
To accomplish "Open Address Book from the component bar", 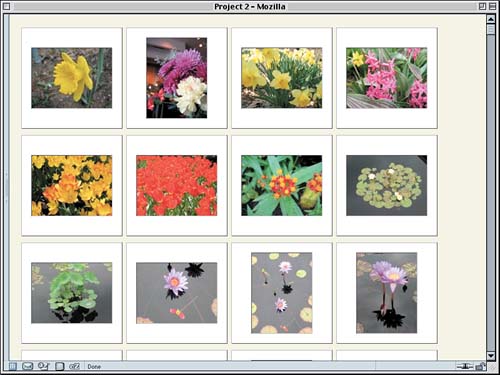I will (x=60, y=366).
